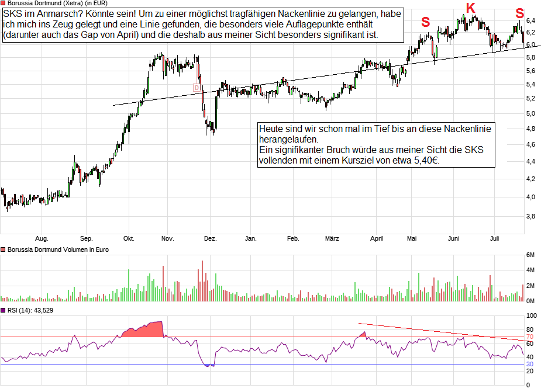Click the 4,8 price axis value
The width and height of the screenshot is (541, 392).
coord(530,129)
